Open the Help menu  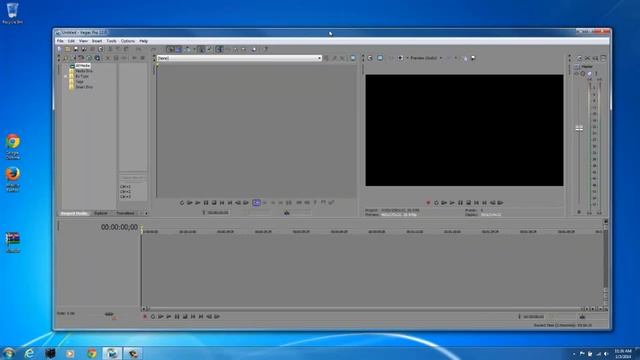[143, 41]
